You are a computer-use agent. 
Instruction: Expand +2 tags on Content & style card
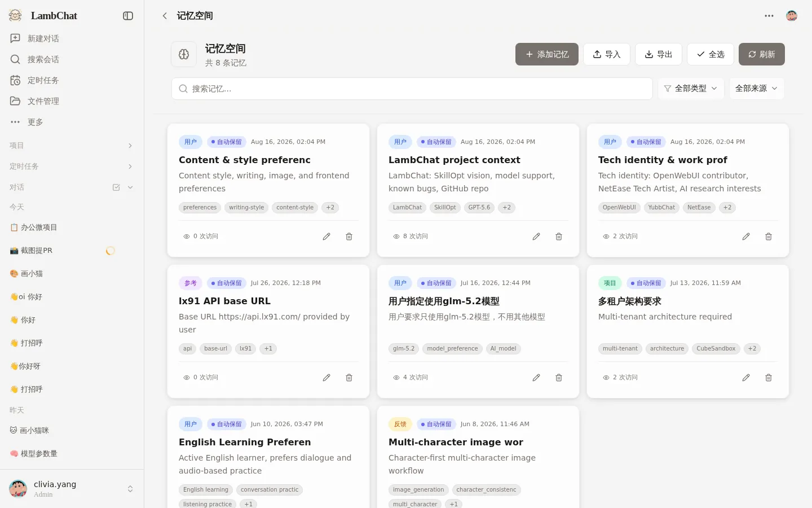(330, 208)
